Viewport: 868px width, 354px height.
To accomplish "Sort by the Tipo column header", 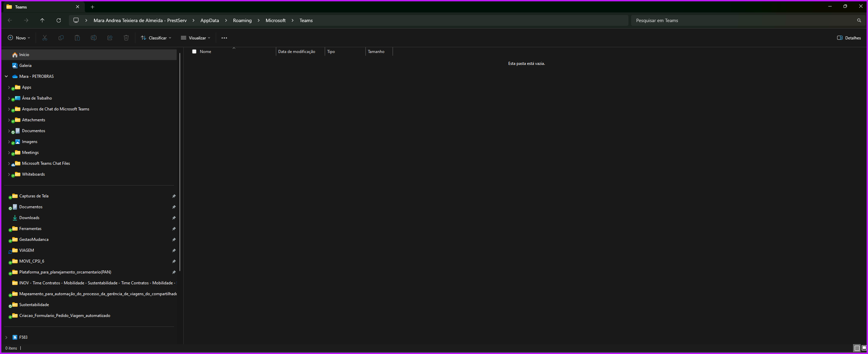I will [345, 52].
